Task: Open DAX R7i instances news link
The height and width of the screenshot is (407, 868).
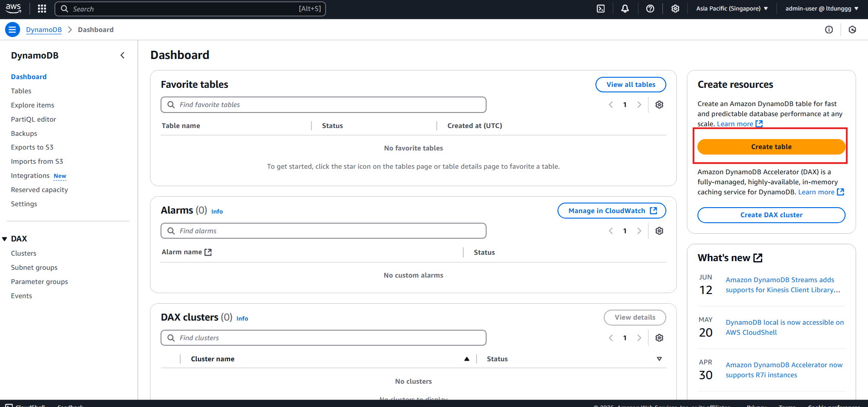Action: [784, 370]
